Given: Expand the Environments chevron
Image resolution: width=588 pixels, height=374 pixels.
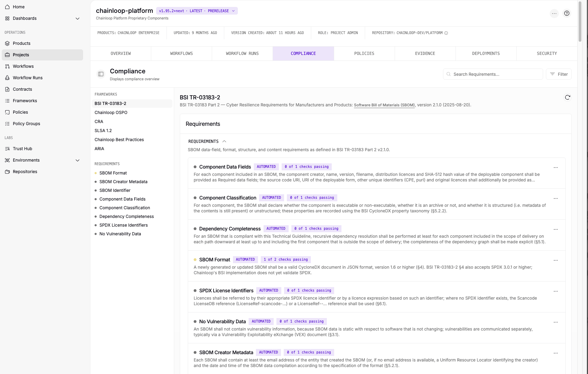Looking at the screenshot, I should 78,160.
